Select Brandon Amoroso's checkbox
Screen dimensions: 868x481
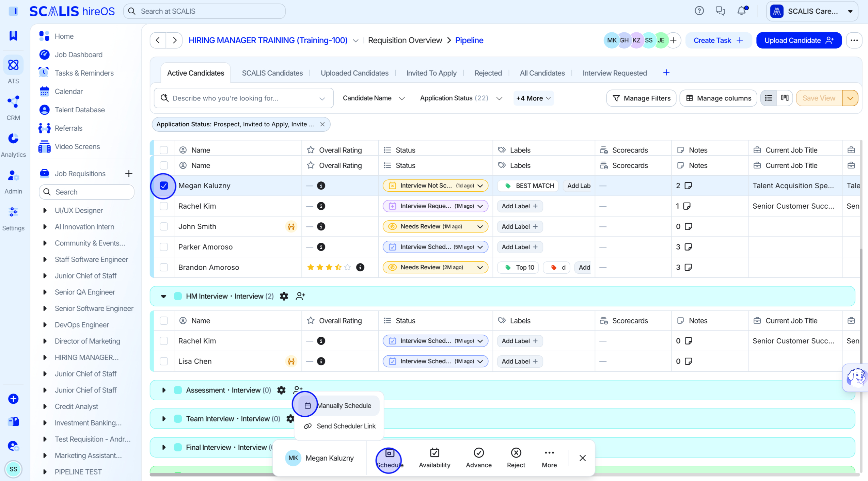click(x=164, y=267)
